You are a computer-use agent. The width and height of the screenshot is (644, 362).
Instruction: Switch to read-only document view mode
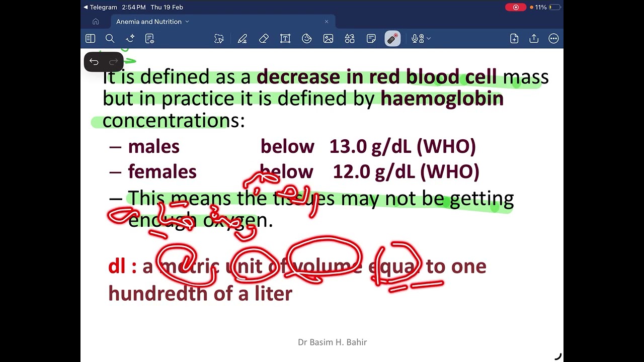pos(149,39)
